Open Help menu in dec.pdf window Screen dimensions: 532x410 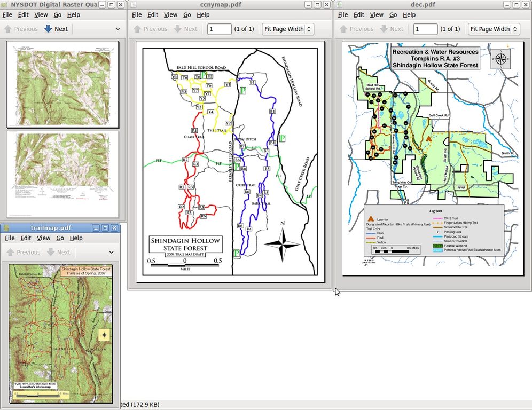coord(409,14)
